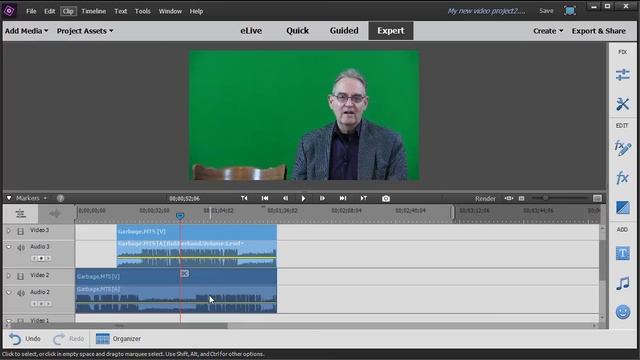
Task: Step back one frame
Action: point(285,198)
